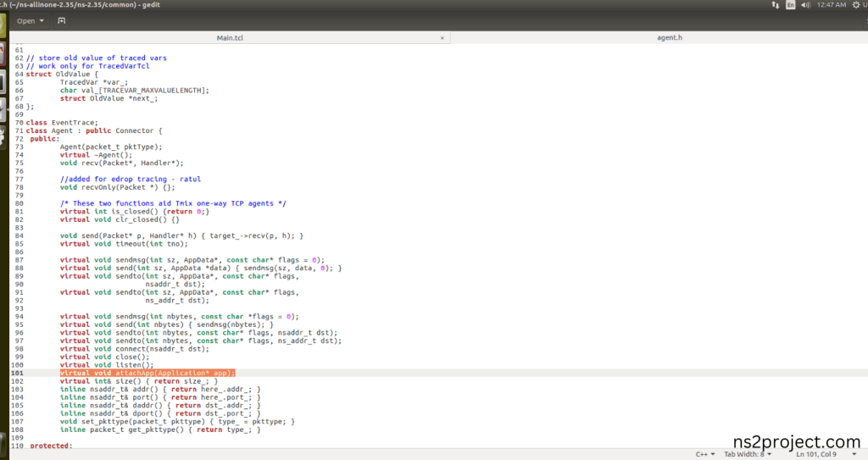Click 'class Agent : public Connector {' line
868x460 pixels.
[x=94, y=130]
